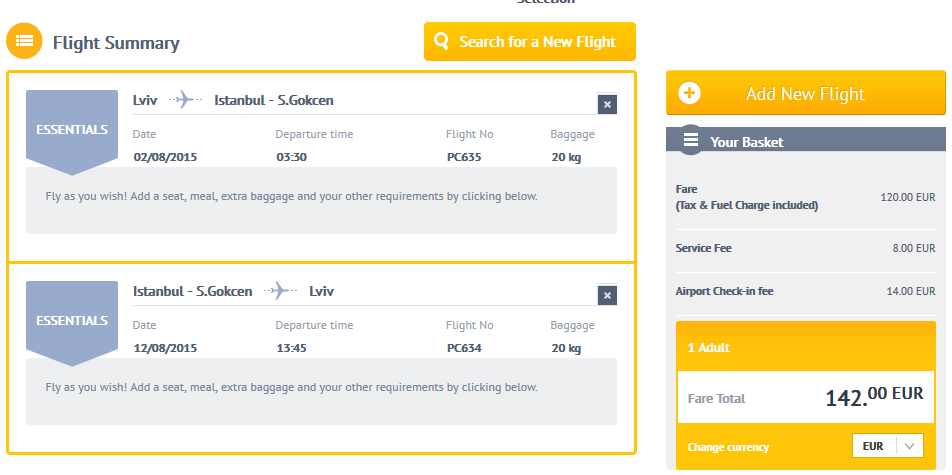Click the Your Basket menu icon
Viewport: 952px width, 475px height.
click(x=691, y=140)
